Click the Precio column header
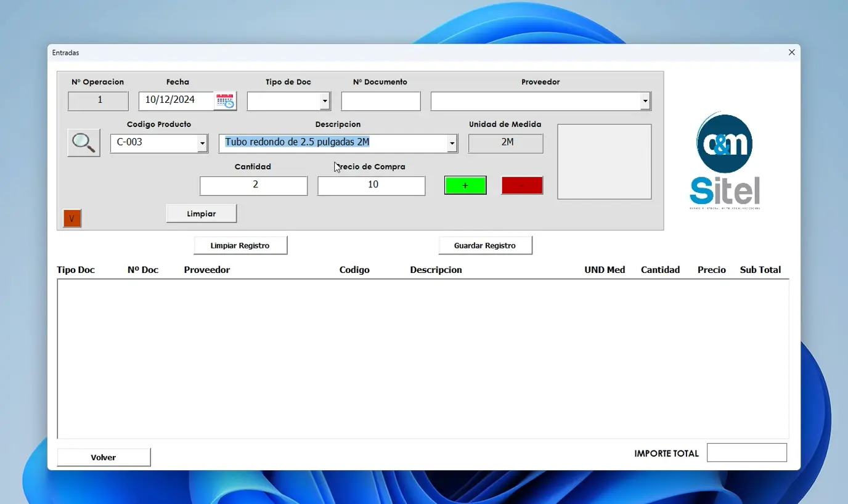 [712, 270]
